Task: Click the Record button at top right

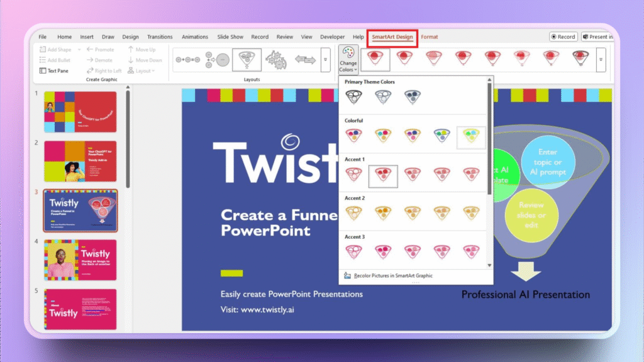Action: pyautogui.click(x=563, y=37)
